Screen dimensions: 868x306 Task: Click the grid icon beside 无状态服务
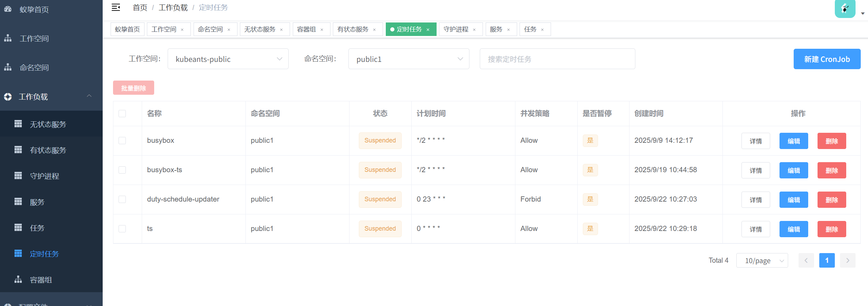coord(18,124)
